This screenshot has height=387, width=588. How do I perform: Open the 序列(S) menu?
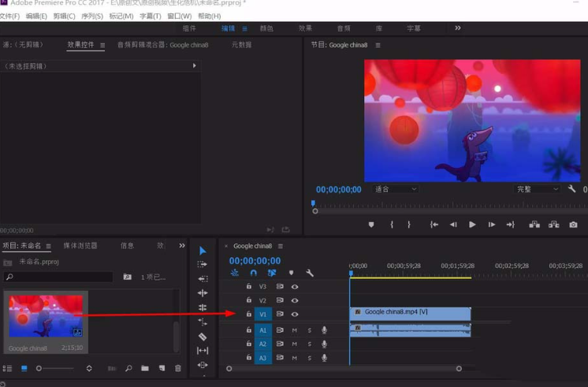point(92,16)
